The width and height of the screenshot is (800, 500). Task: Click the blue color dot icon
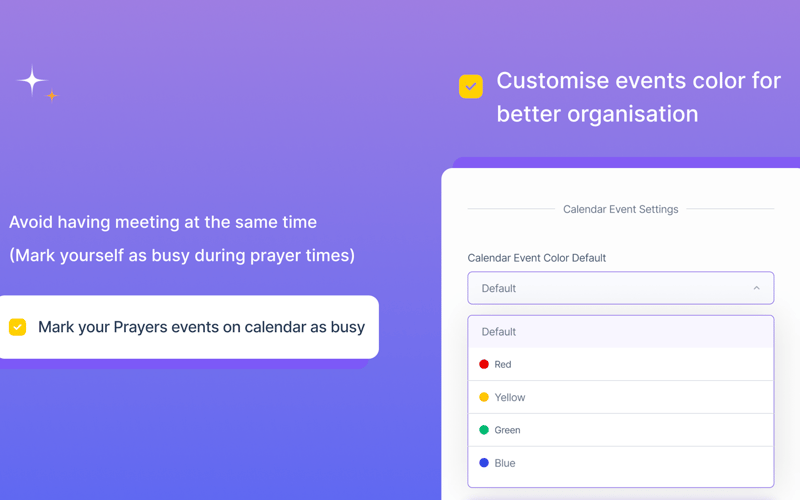(484, 463)
